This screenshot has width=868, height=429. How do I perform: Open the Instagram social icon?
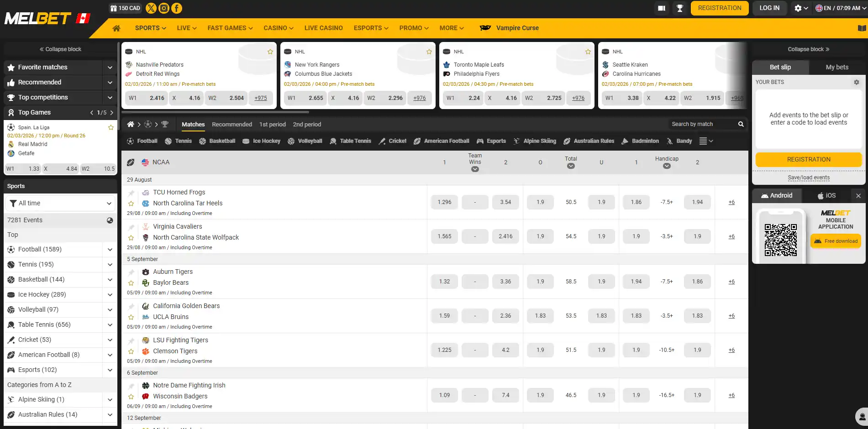coord(163,8)
